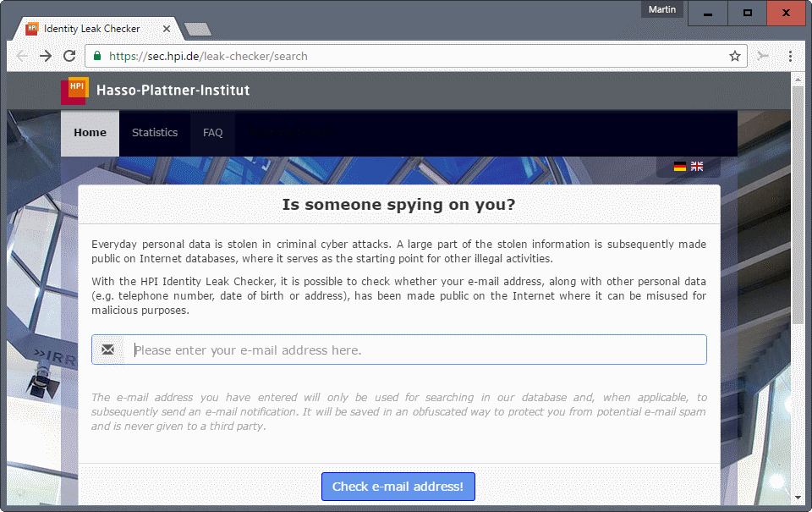
Task: Open the FAQ navigation tab
Action: click(213, 133)
